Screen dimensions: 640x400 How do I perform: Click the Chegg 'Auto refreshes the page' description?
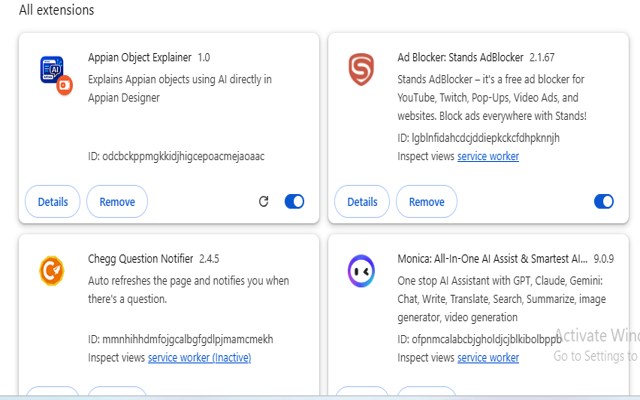coord(189,290)
